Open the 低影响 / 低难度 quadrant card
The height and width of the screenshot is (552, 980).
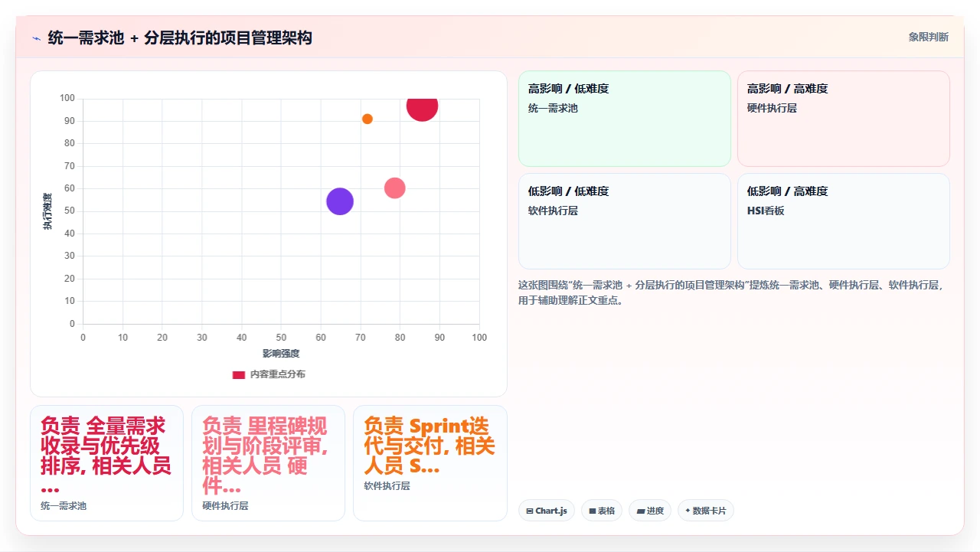pyautogui.click(x=625, y=221)
